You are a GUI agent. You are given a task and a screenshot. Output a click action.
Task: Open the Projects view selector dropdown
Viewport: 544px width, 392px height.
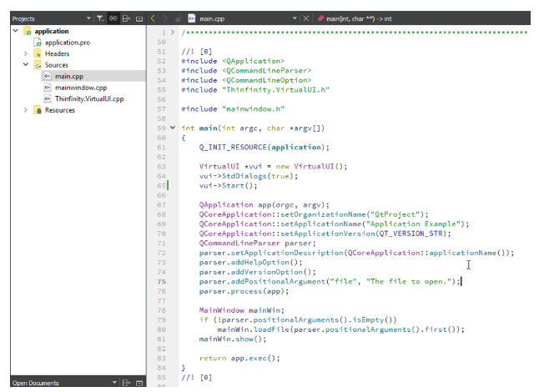pyautogui.click(x=88, y=18)
